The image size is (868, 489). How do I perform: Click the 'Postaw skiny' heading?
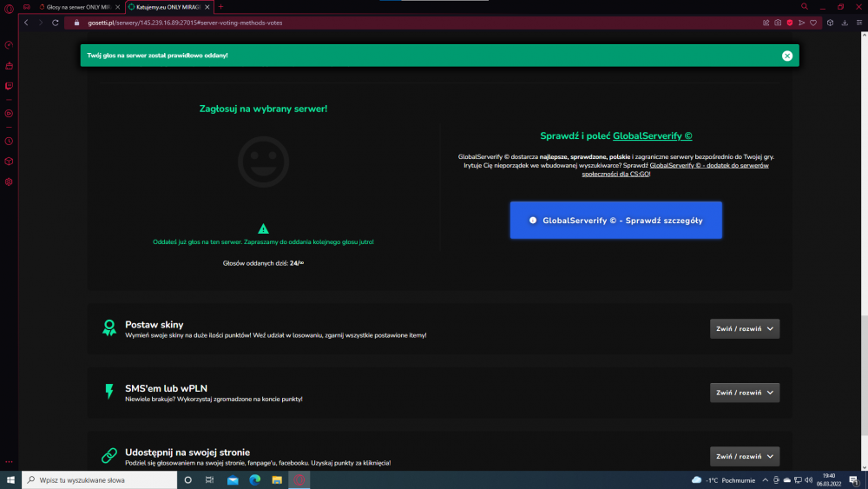[154, 325]
